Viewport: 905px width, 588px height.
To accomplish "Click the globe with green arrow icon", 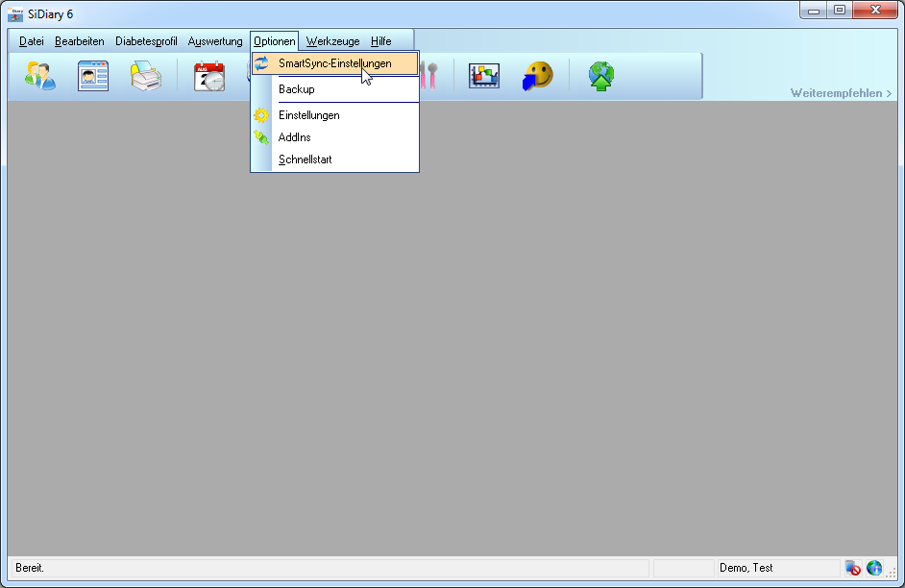I will coord(601,76).
